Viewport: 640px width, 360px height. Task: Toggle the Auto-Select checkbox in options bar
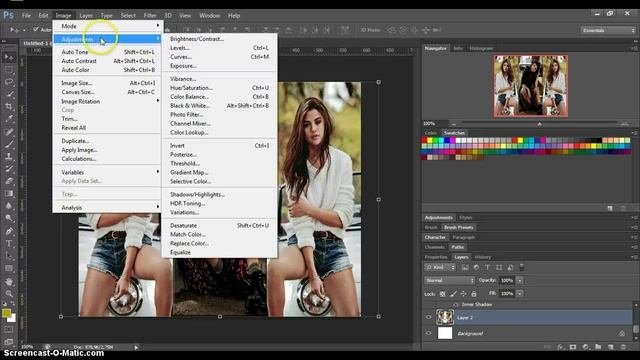(x=36, y=29)
